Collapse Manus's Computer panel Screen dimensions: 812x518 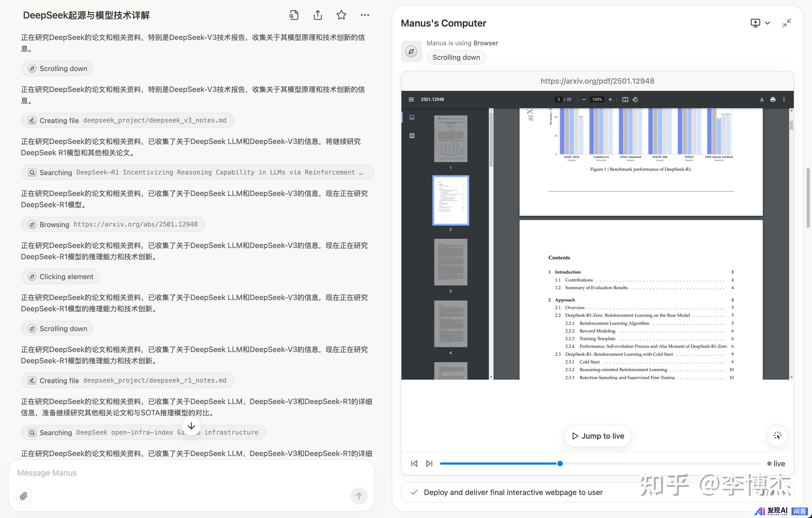786,23
